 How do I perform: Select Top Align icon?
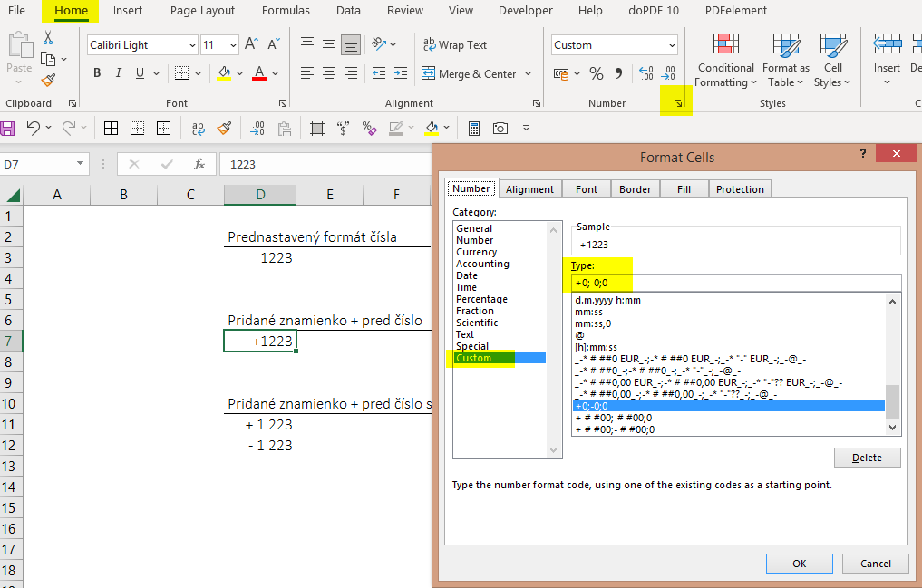(x=307, y=44)
